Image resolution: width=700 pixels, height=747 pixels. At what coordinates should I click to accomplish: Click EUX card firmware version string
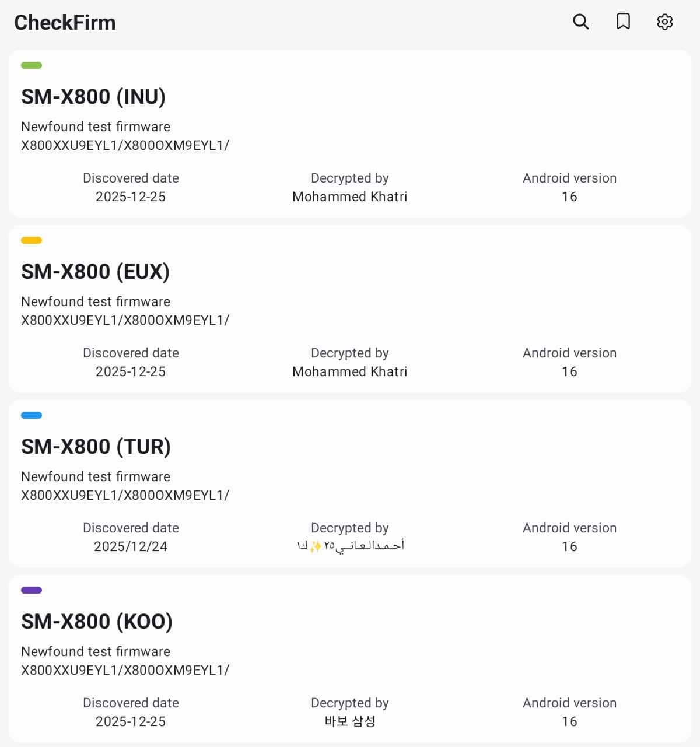[x=125, y=320]
